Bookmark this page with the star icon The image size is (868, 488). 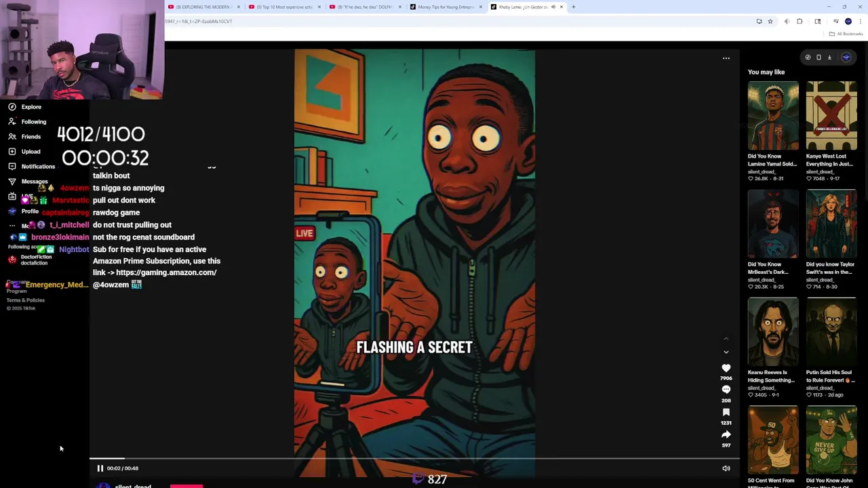tap(770, 22)
